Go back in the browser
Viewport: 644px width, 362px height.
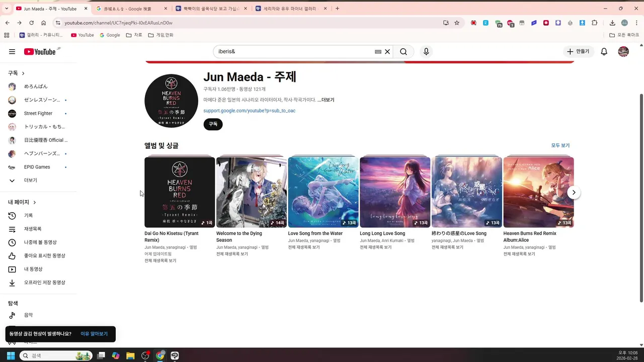tap(7, 23)
